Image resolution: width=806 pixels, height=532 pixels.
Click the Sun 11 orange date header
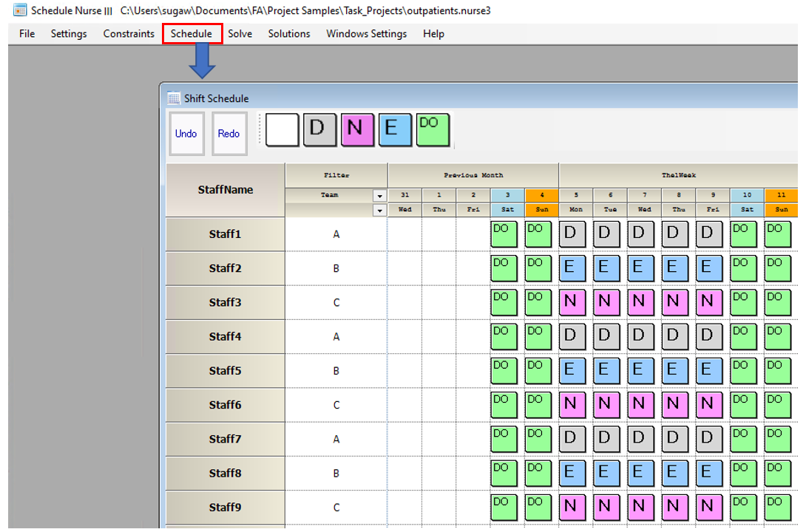click(x=781, y=195)
